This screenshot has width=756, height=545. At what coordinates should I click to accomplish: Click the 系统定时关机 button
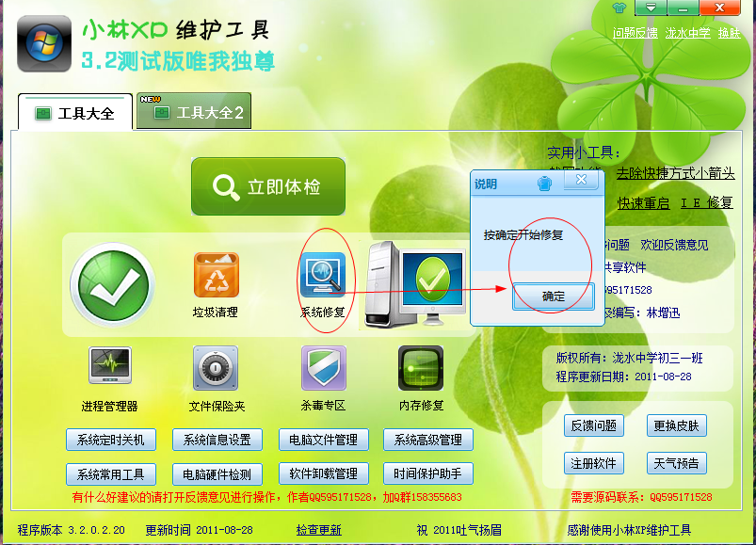tap(111, 440)
